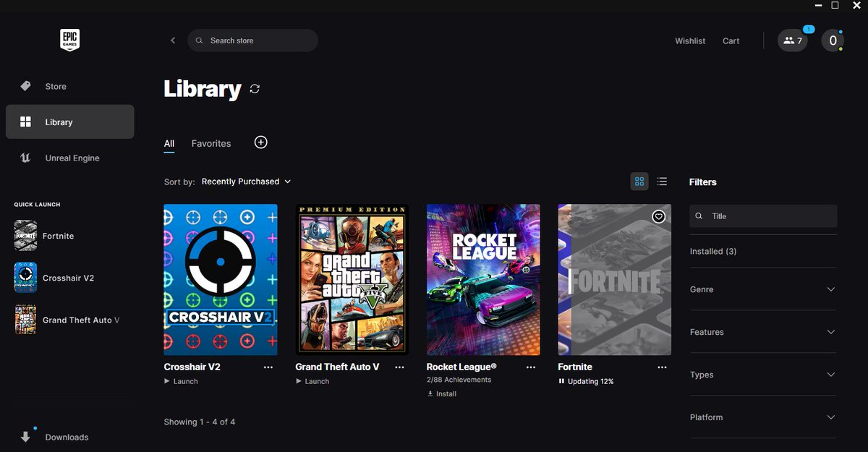868x452 pixels.
Task: Click the Rocket League title text
Action: pyautogui.click(x=461, y=367)
